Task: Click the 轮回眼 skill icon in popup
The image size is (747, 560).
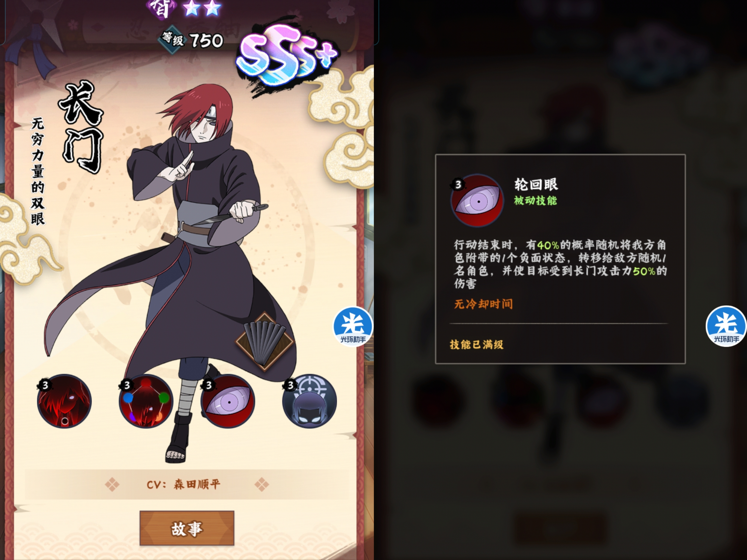Action: point(477,201)
